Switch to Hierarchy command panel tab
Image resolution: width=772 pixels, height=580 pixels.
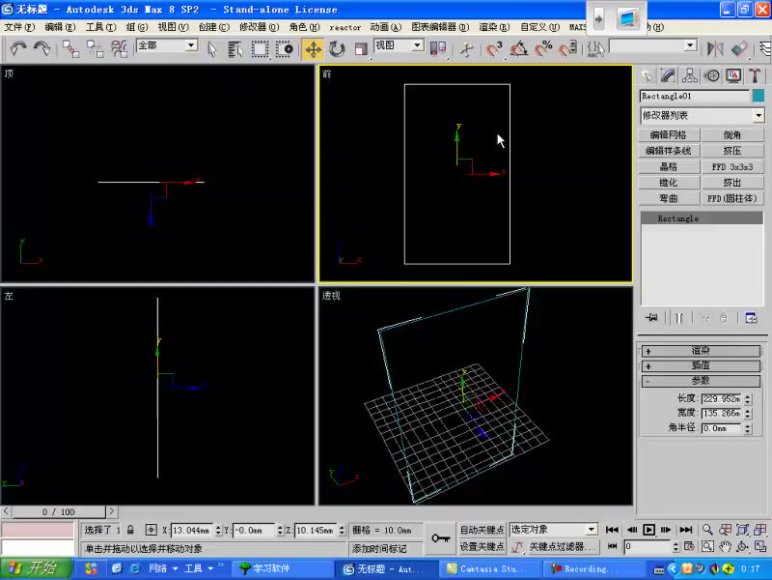click(x=689, y=75)
